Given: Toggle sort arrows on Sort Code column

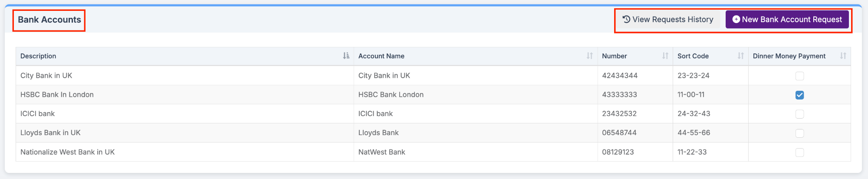Looking at the screenshot, I should 740,56.
